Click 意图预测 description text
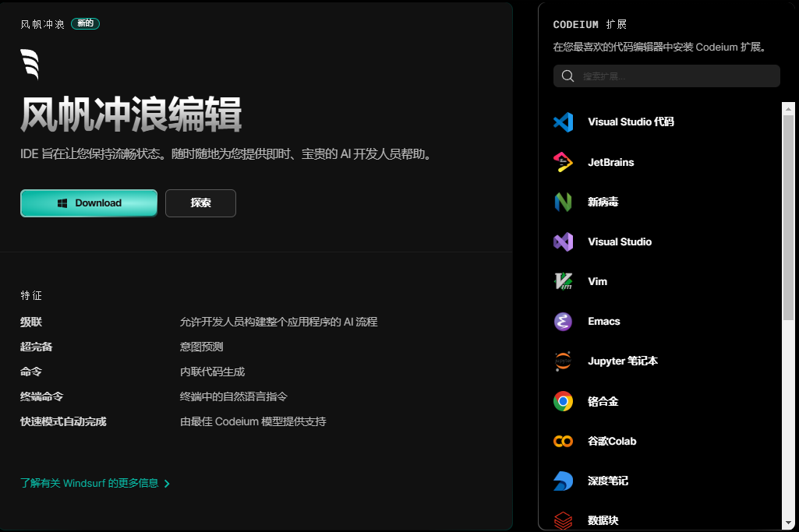Image resolution: width=799 pixels, height=532 pixels. tap(201, 347)
